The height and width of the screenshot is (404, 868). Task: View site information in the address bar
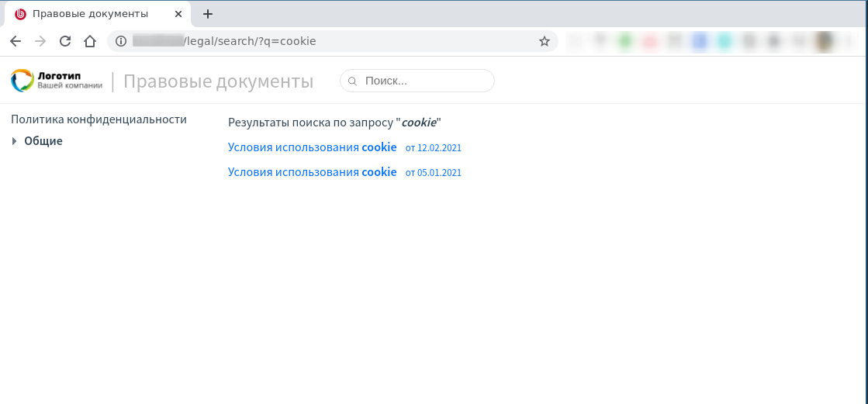pos(120,41)
